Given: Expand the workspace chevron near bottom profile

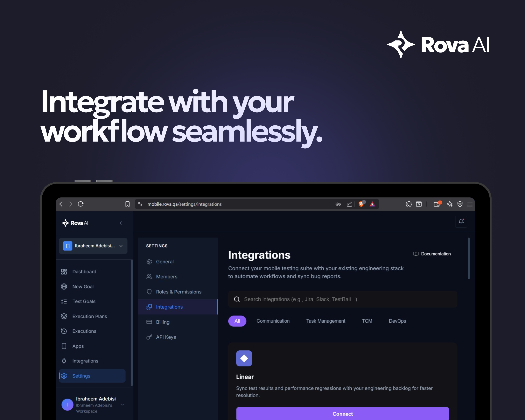Looking at the screenshot, I should tap(122, 404).
